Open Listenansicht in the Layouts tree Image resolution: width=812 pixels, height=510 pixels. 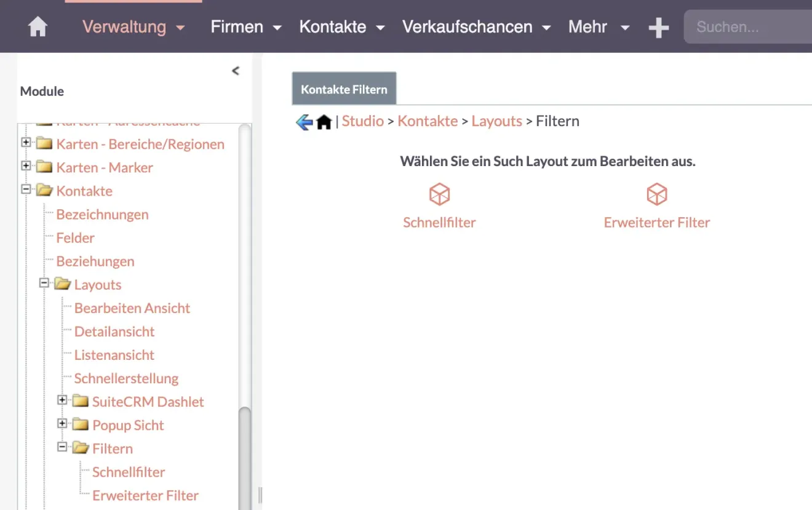(114, 355)
